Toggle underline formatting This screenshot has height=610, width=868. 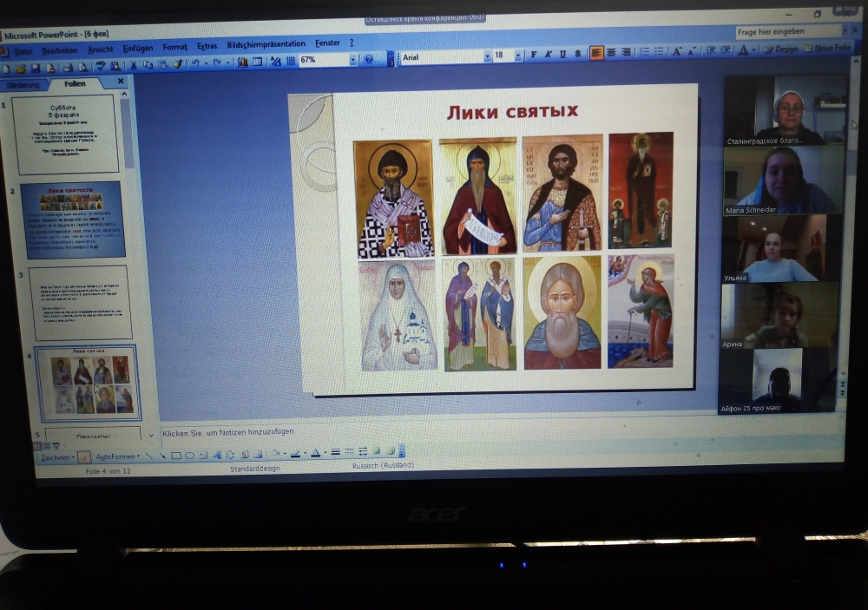click(563, 54)
